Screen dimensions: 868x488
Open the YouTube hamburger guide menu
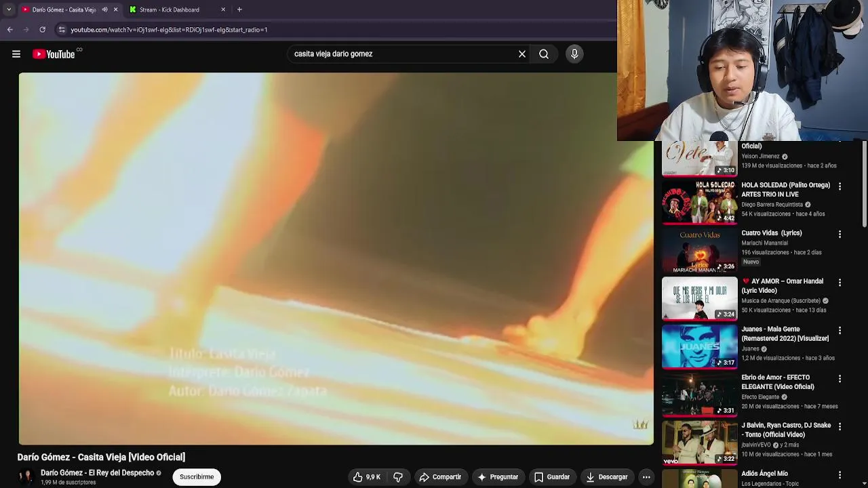16,54
